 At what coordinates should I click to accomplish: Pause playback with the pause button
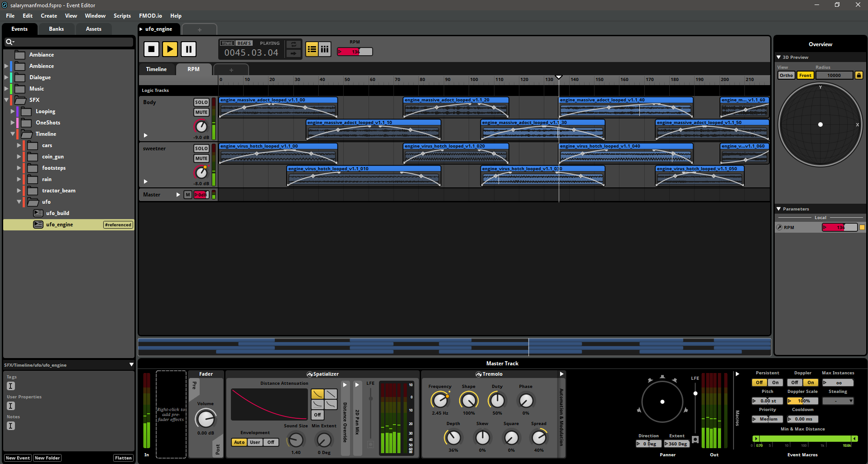188,49
